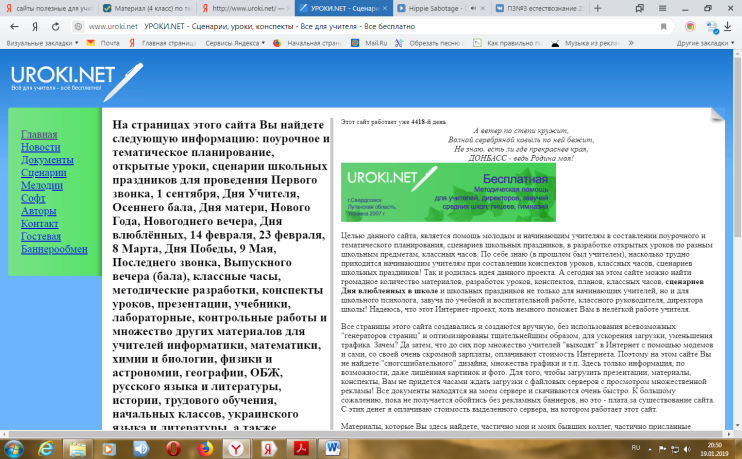Switch to the ПЗ№3 естествознание tab
Viewport: 742px width, 459px height.
pos(540,8)
